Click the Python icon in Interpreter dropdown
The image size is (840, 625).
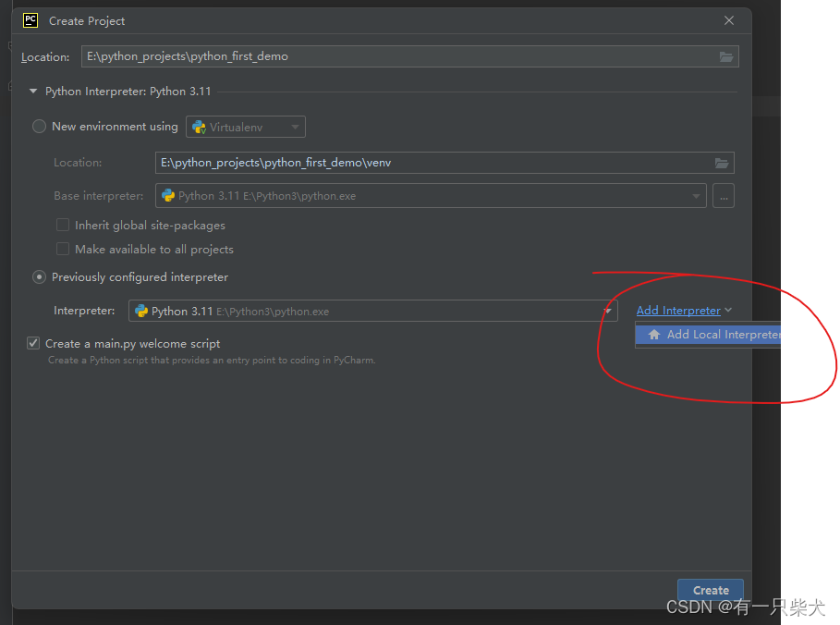coord(141,311)
